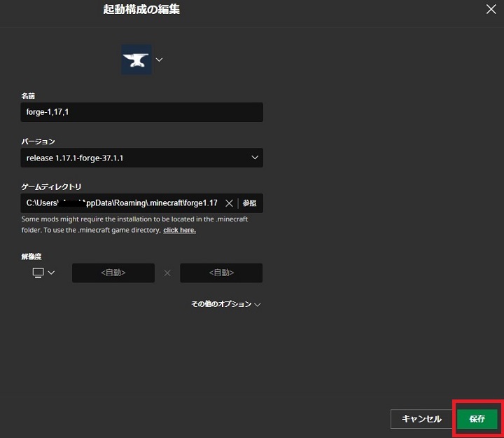The height and width of the screenshot is (438, 504).
Task: Click the green 保存 button
Action: click(477, 419)
